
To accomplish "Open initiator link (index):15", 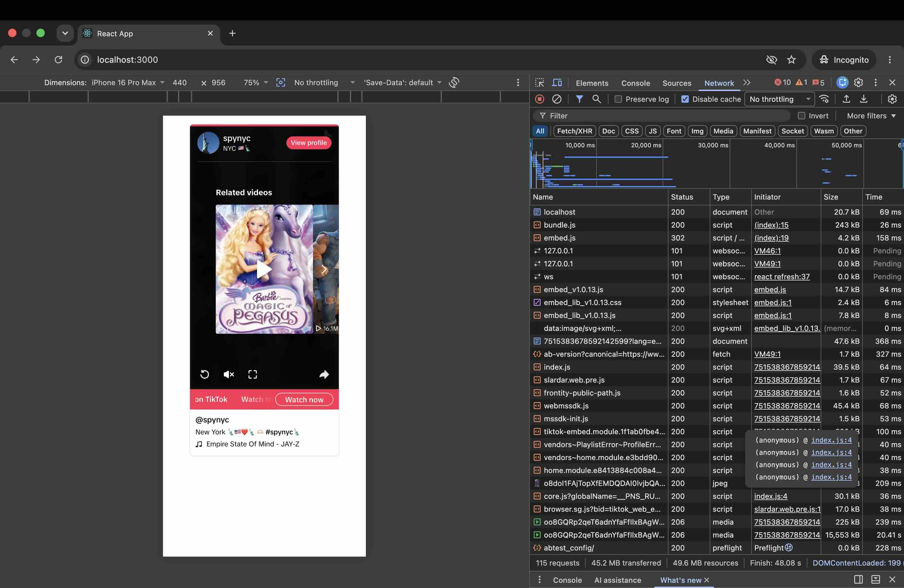I will pos(771,225).
